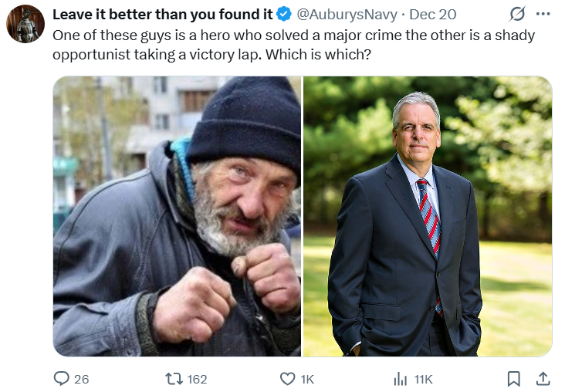Click the Grok slashed-circle icon
Screen dimensions: 565x392
(518, 15)
